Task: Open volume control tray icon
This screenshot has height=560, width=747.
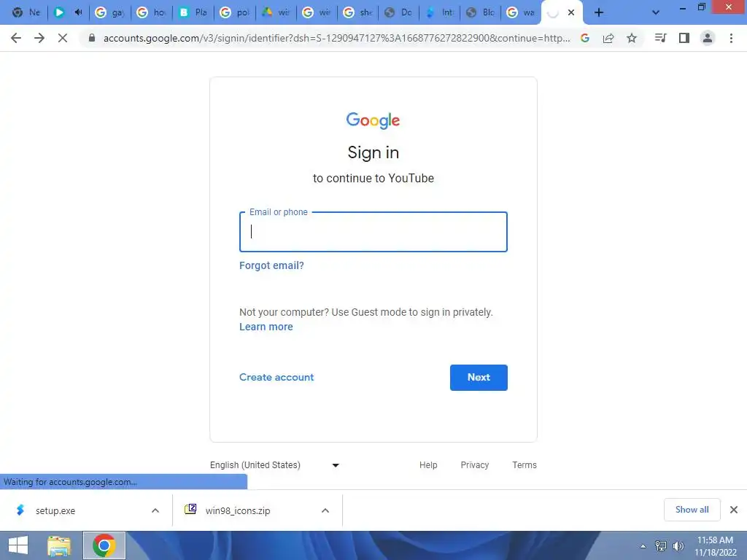Action: pos(678,546)
